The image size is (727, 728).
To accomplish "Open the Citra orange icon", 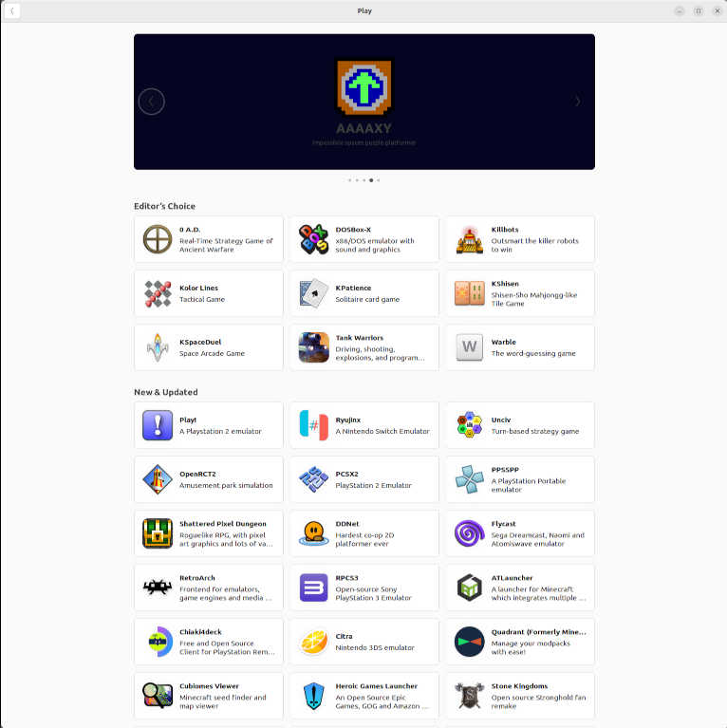I will pyautogui.click(x=313, y=642).
